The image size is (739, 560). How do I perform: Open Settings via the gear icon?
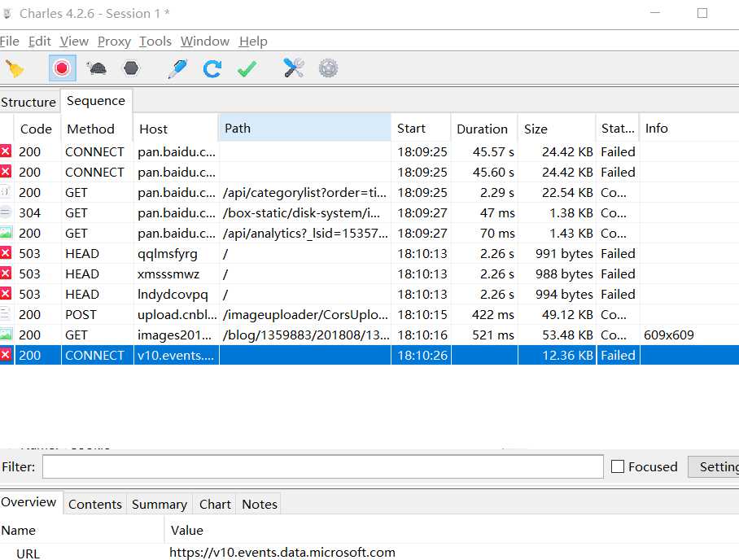[328, 68]
